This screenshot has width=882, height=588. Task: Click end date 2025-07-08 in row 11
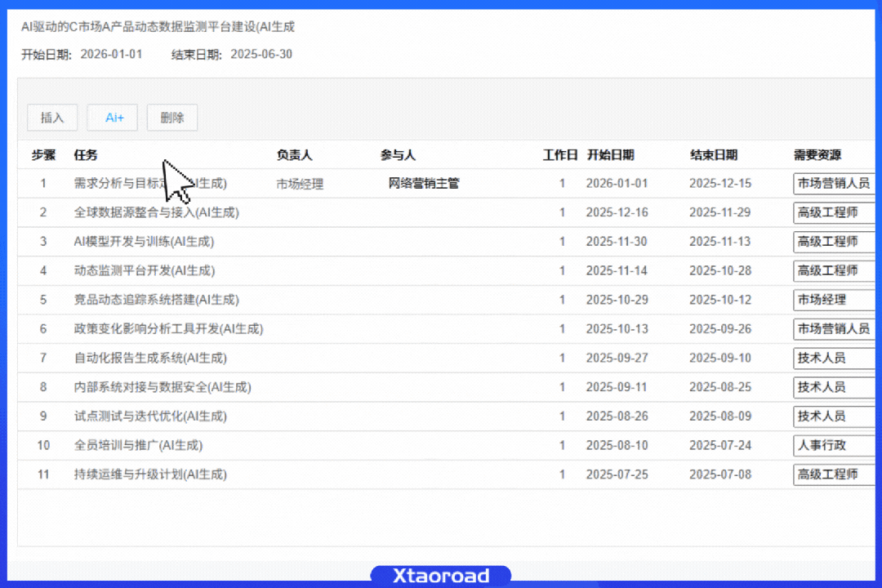pos(719,474)
